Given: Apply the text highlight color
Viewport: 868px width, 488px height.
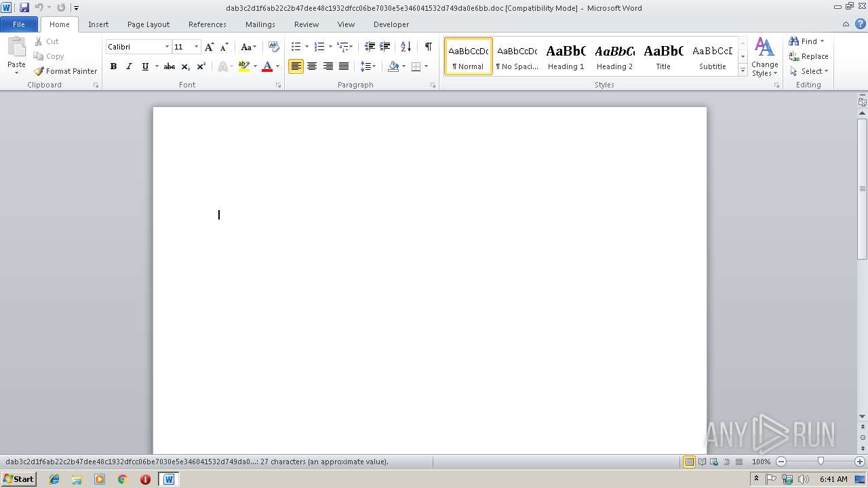Looking at the screenshot, I should [x=243, y=66].
